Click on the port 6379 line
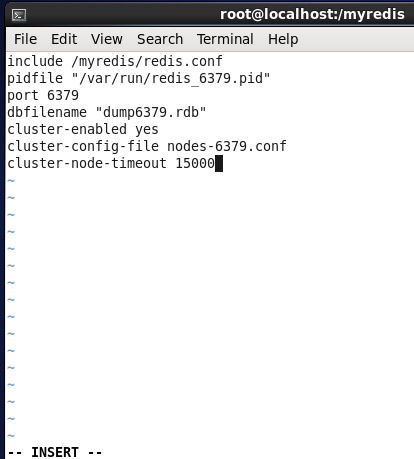 (43, 96)
